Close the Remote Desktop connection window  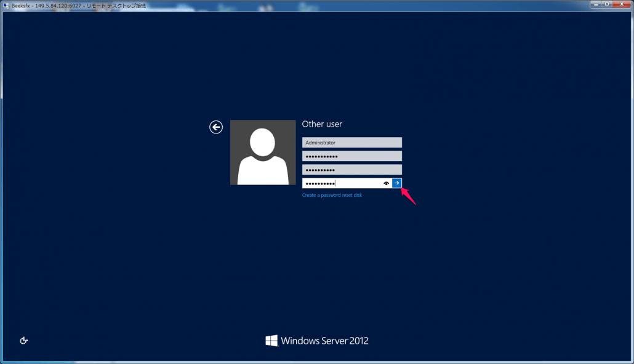click(622, 4)
